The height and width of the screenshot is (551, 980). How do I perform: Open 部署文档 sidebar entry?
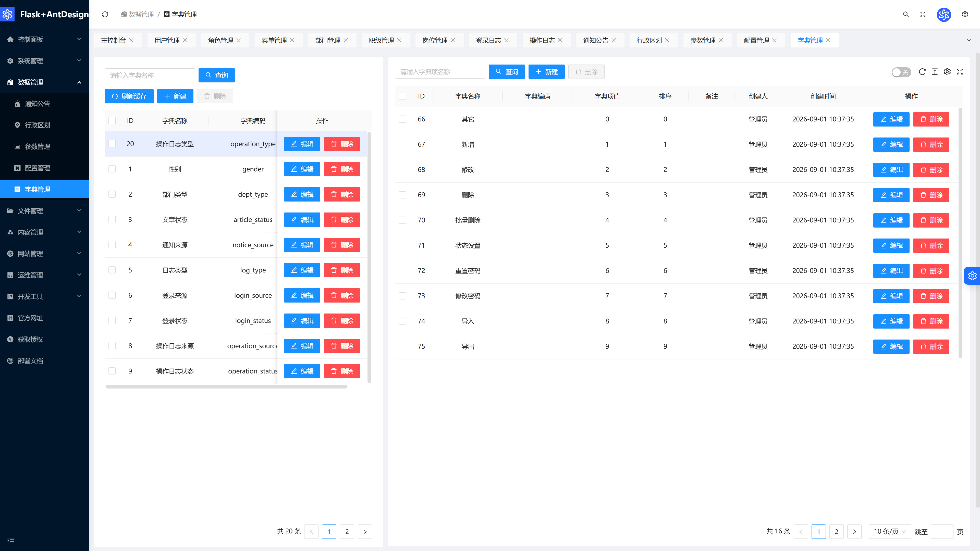(x=44, y=361)
